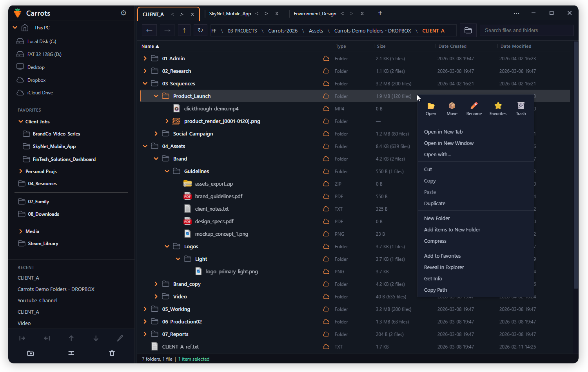Expand the 05_Working folder
This screenshot has height=372, width=588.
(145, 309)
